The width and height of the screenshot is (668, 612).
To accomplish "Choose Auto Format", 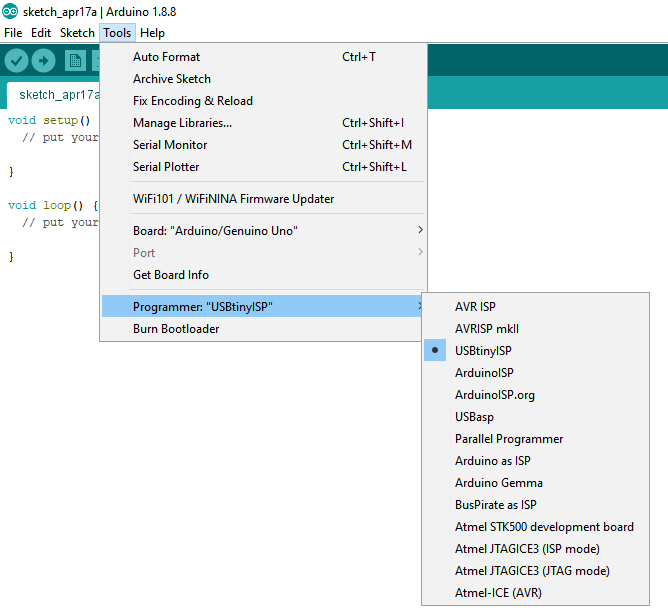I will pyautogui.click(x=263, y=57).
